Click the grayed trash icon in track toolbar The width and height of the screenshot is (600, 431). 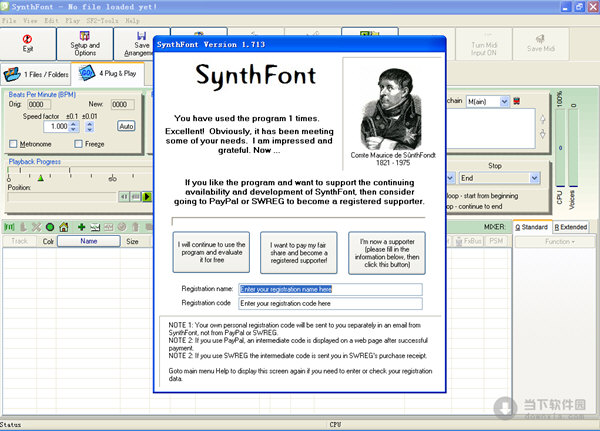coord(135,227)
